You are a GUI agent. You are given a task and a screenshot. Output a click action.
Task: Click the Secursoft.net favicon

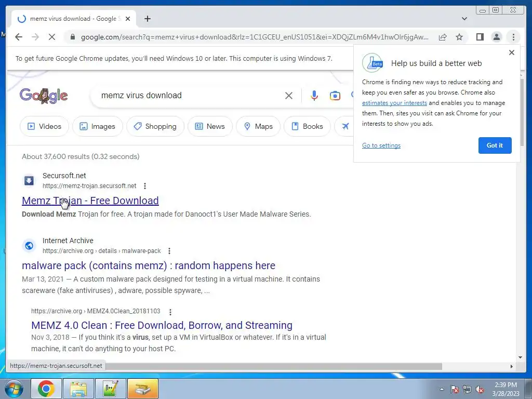pos(29,180)
